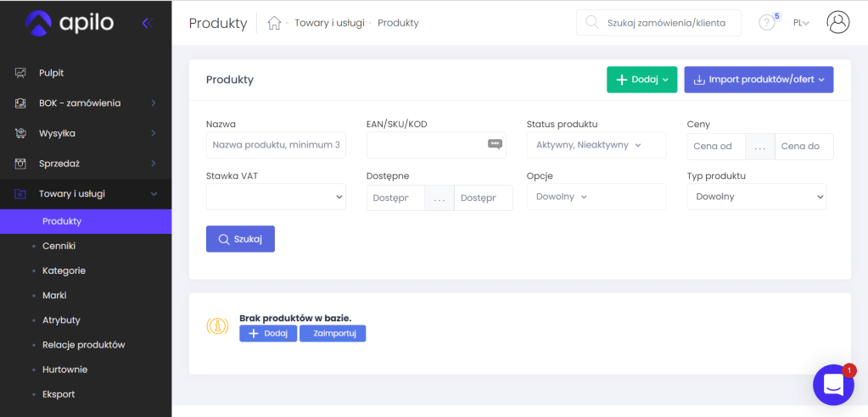The image size is (868, 417).
Task: Click the Wysyłka shipping icon
Action: pos(20,133)
